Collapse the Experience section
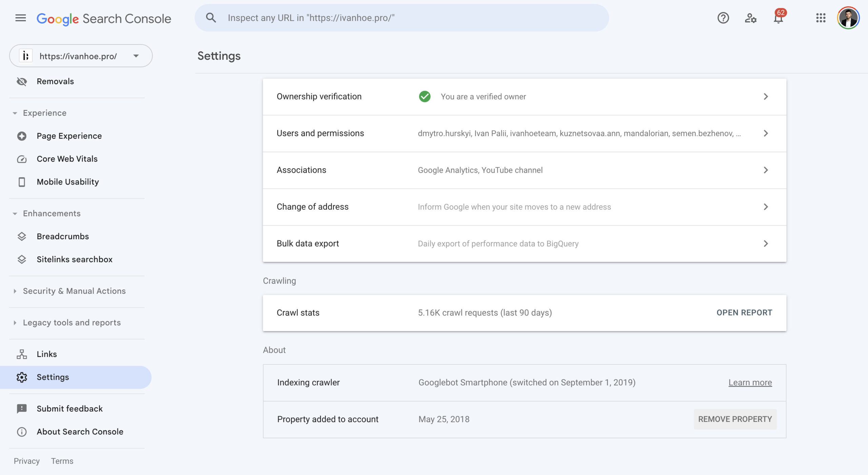868x475 pixels. coord(44,113)
